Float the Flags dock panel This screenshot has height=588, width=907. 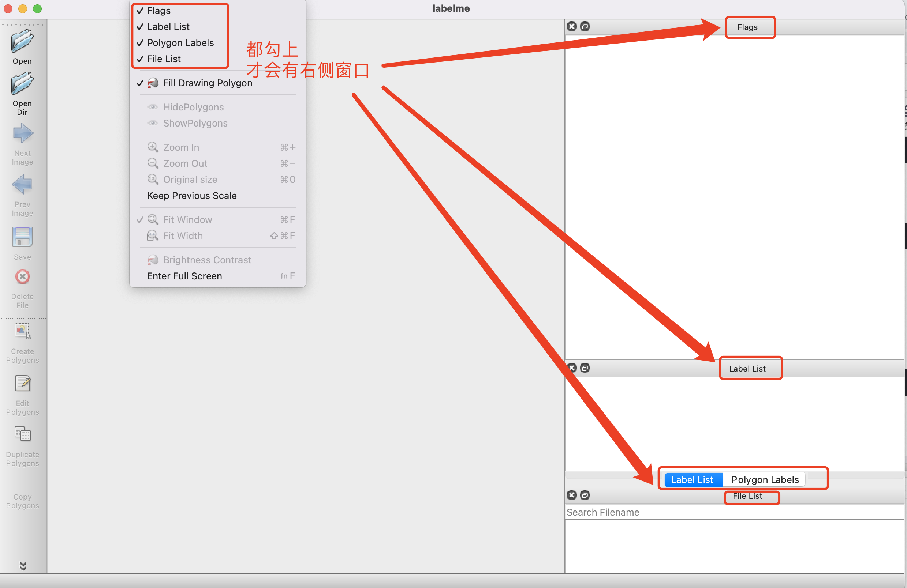click(x=585, y=26)
